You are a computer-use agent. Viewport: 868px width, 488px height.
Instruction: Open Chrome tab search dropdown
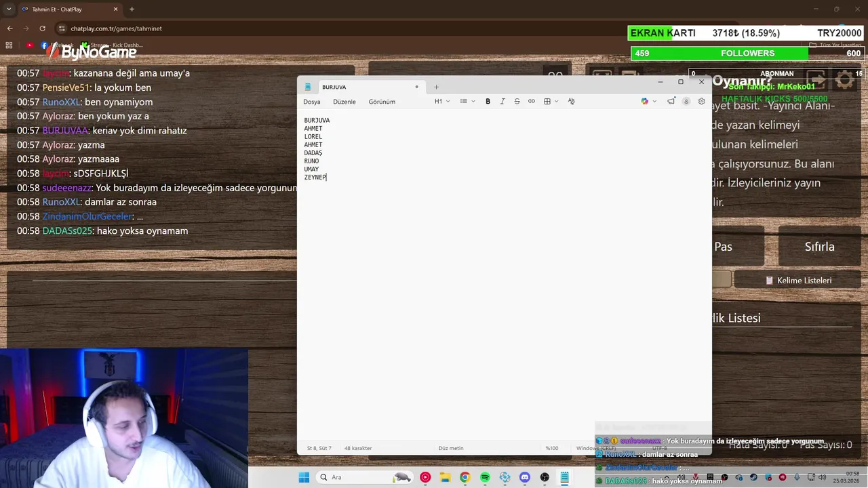[8, 9]
